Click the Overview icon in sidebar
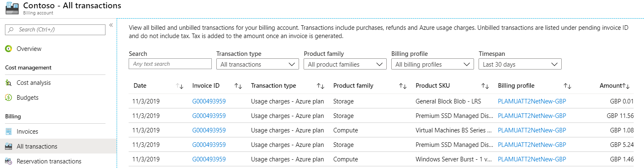This screenshot has height=168, width=644. pos(8,49)
